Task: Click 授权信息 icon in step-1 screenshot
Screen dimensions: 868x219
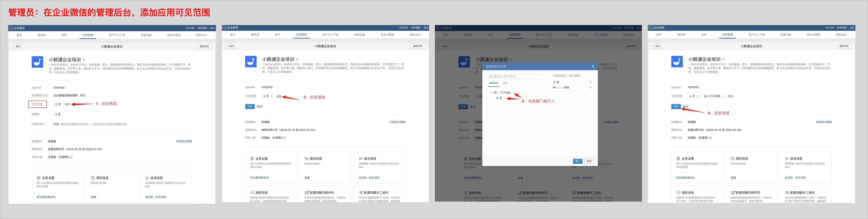Action: click(x=93, y=178)
